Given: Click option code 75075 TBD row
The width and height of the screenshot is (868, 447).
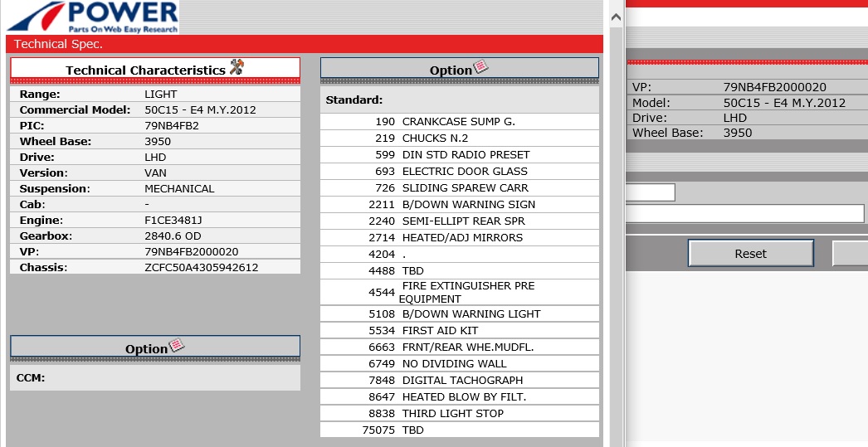Looking at the screenshot, I should click(x=460, y=430).
